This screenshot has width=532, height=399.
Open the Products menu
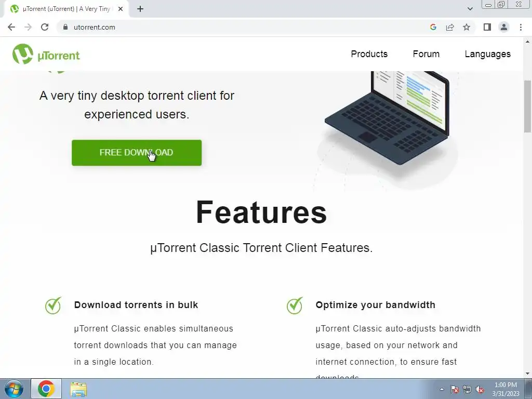coord(369,54)
